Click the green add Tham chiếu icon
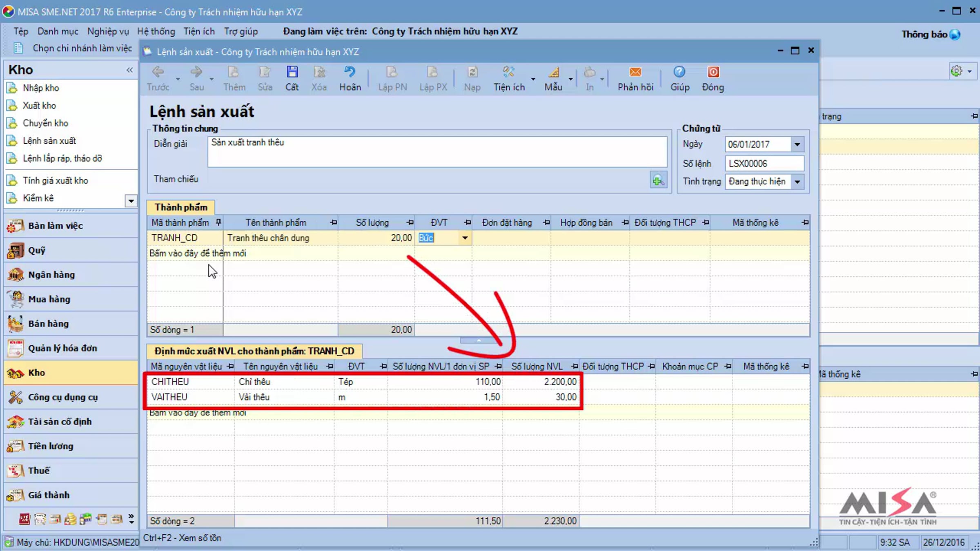Viewport: 980px width, 551px height. (x=658, y=180)
